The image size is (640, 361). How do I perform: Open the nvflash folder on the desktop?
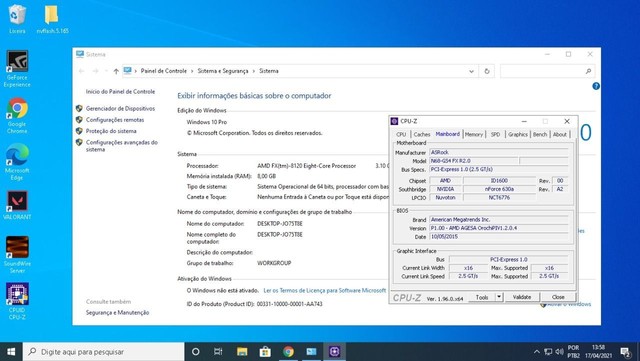tap(52, 19)
